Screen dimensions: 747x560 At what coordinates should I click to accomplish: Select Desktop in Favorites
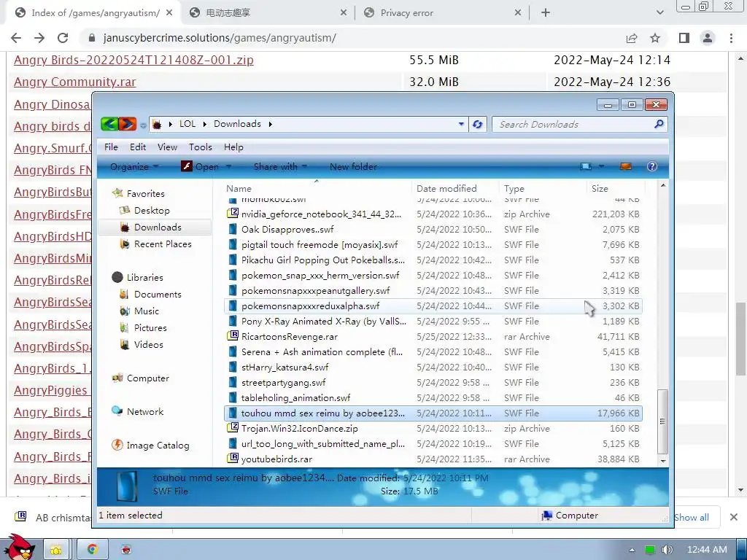pyautogui.click(x=152, y=211)
